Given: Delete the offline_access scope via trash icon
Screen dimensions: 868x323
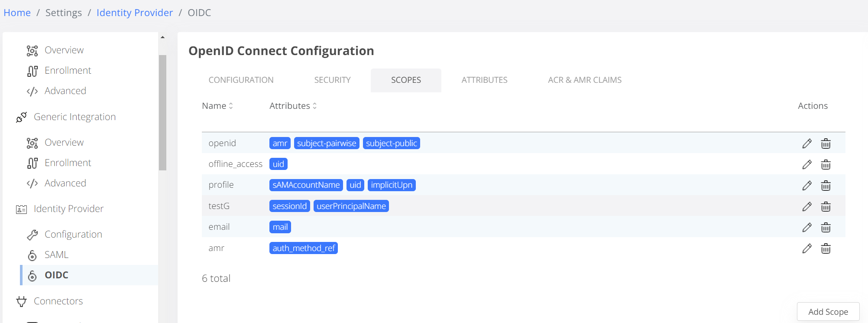Looking at the screenshot, I should coord(826,164).
